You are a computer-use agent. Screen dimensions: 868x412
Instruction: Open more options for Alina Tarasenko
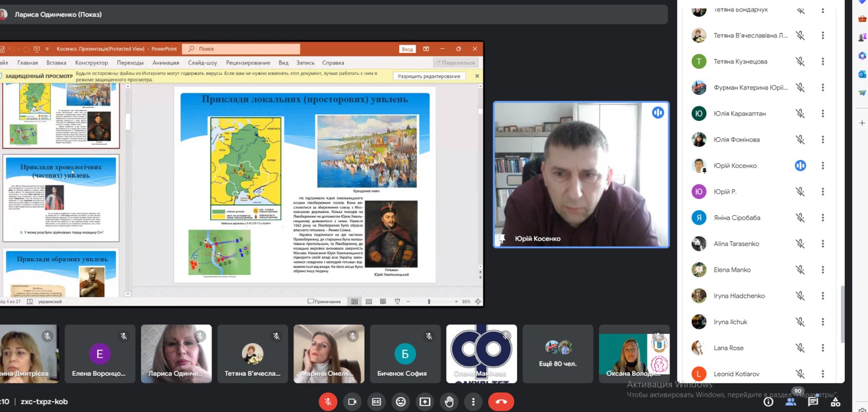[822, 243]
